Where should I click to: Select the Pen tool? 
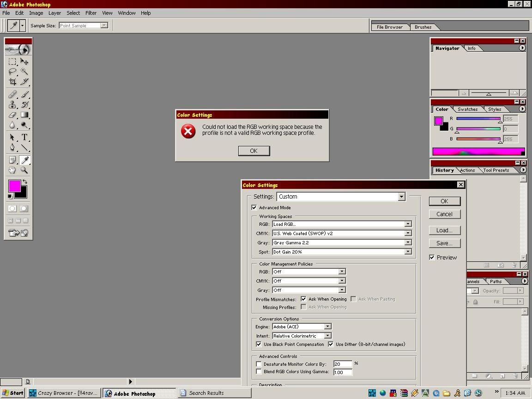pyautogui.click(x=12, y=148)
